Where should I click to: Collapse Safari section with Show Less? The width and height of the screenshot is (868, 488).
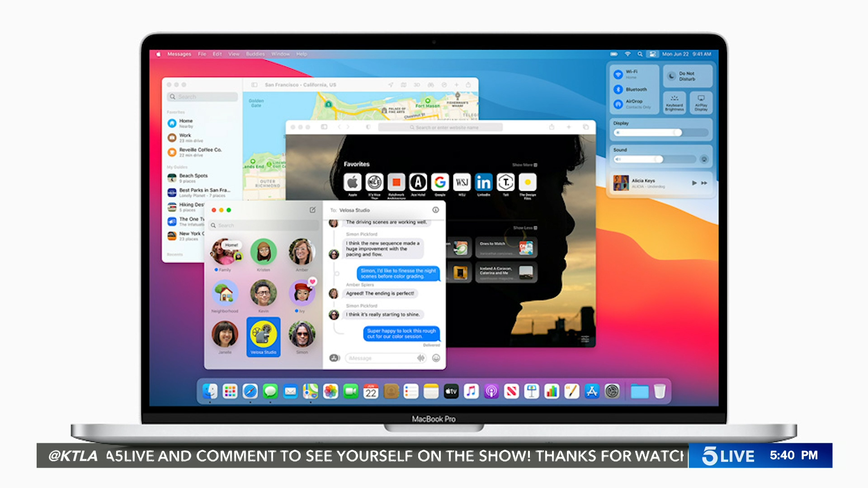[x=525, y=228]
